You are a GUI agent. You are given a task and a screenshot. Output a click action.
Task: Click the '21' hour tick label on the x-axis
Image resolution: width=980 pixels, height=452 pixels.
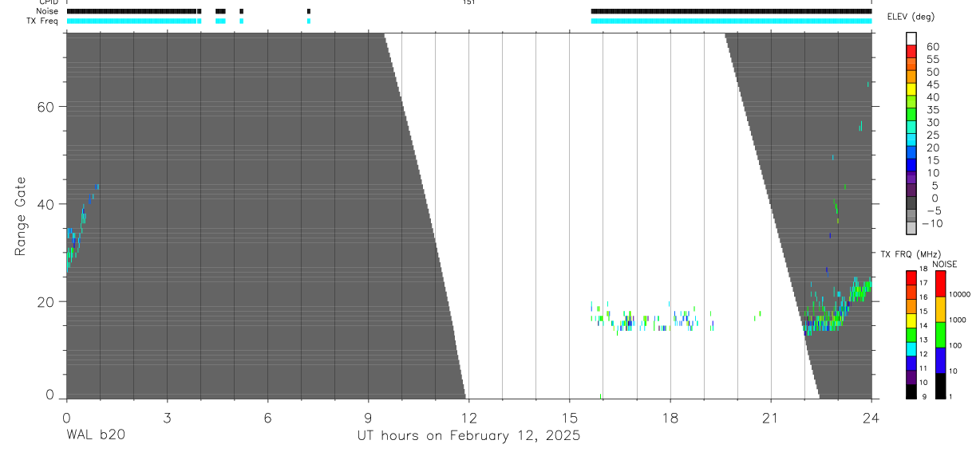[x=771, y=417]
